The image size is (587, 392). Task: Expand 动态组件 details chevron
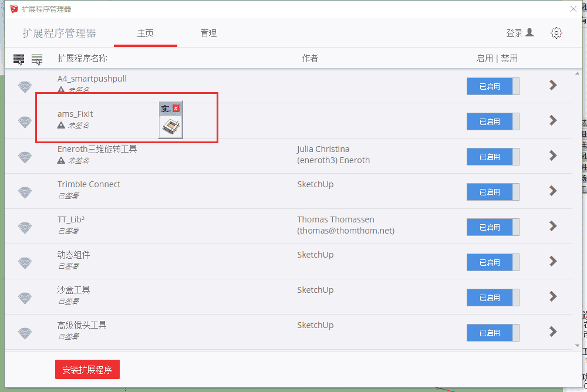click(553, 261)
